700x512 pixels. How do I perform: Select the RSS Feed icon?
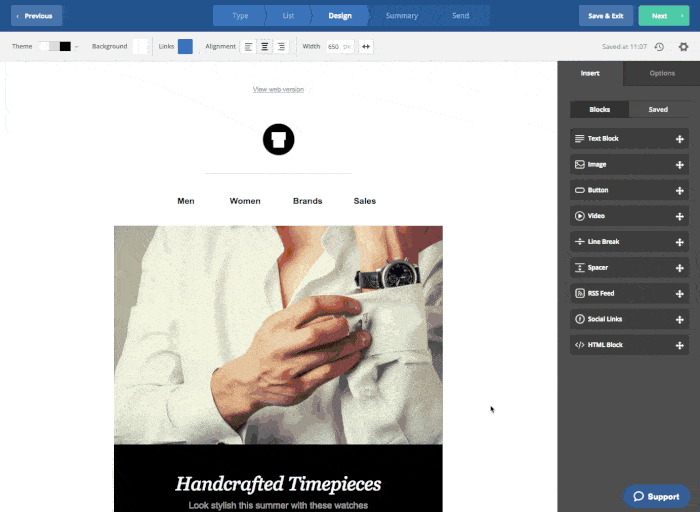pyautogui.click(x=579, y=293)
